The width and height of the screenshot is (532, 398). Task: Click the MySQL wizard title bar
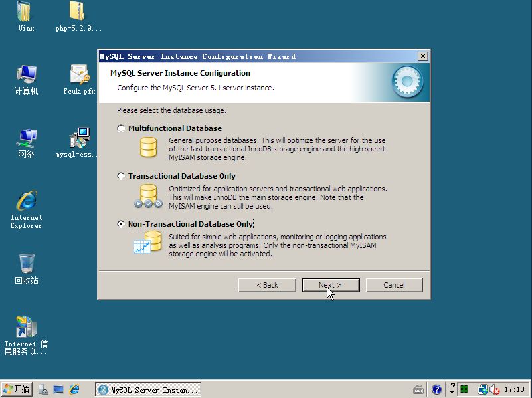[x=258, y=56]
